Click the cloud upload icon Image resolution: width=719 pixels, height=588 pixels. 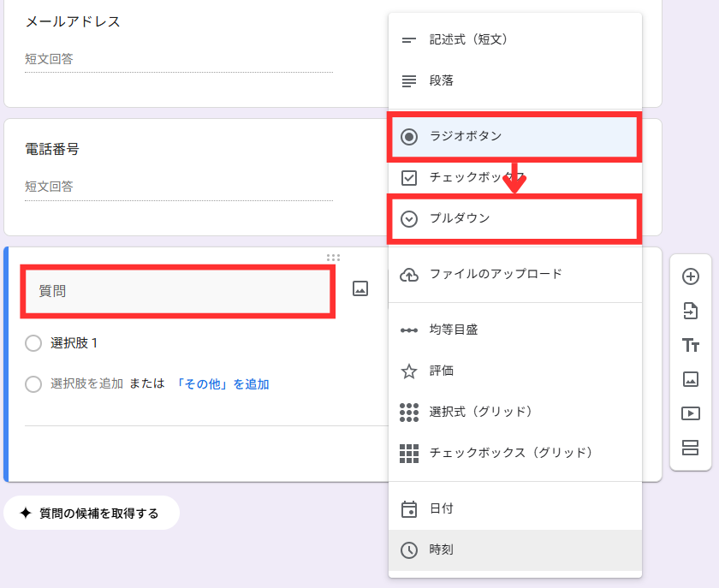tap(409, 275)
